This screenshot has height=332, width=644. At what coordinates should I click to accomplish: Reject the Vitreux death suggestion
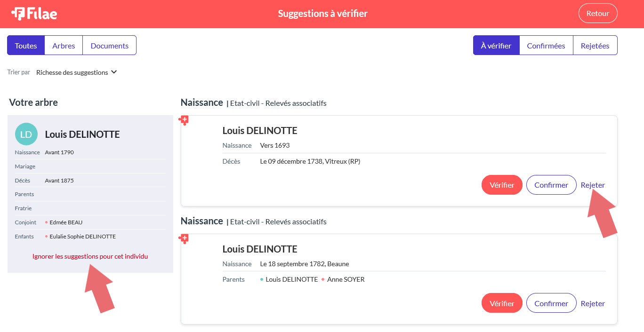point(593,185)
